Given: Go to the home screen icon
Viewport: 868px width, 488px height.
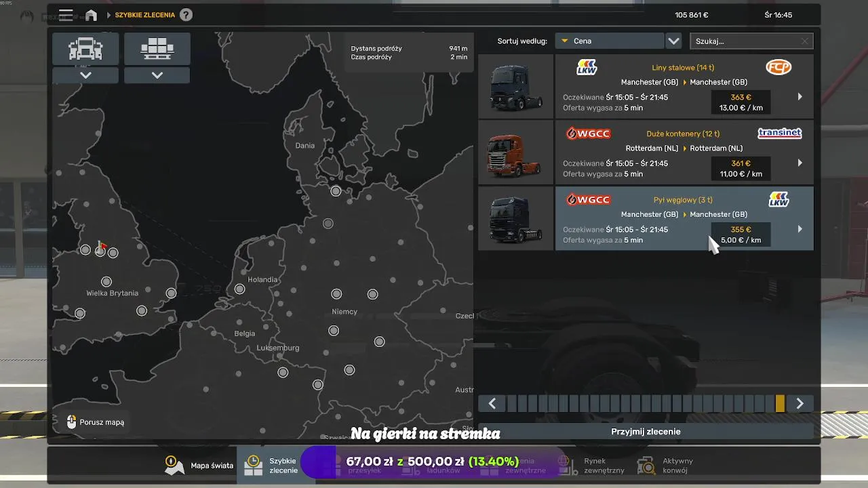Looking at the screenshot, I should (91, 15).
